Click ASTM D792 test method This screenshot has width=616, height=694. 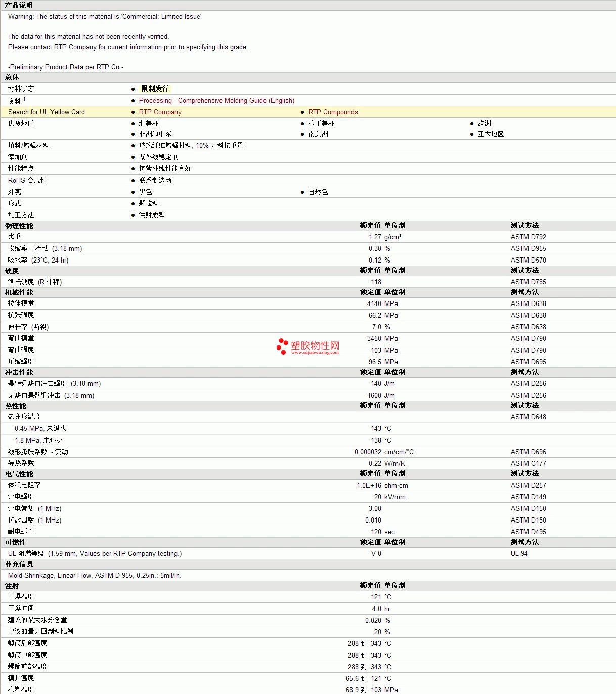coord(528,237)
